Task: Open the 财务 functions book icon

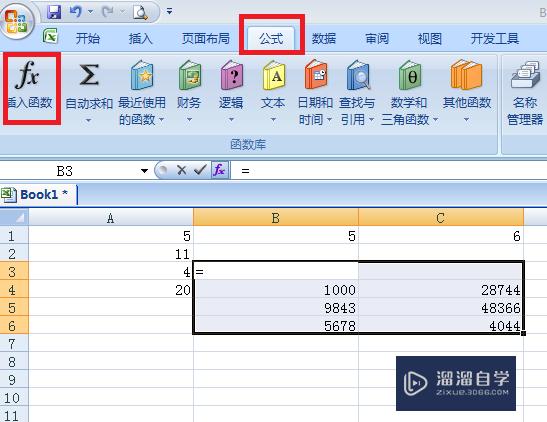Action: pyautogui.click(x=189, y=75)
